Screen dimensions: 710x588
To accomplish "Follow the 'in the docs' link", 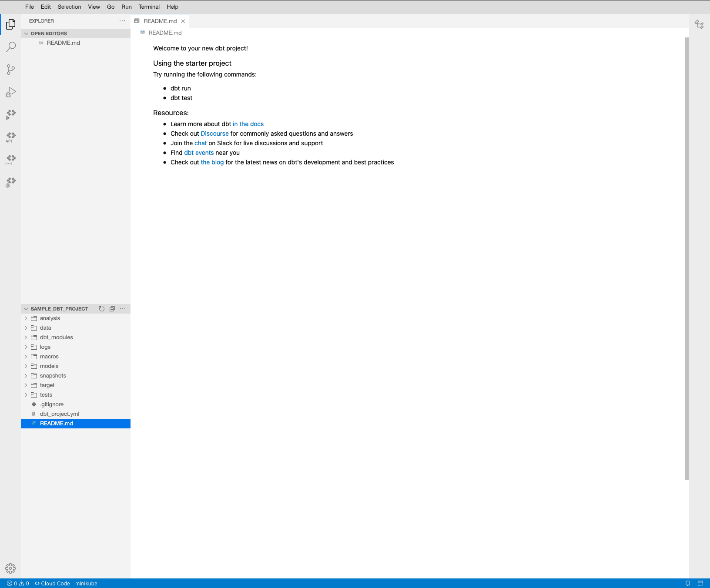I will pos(248,124).
